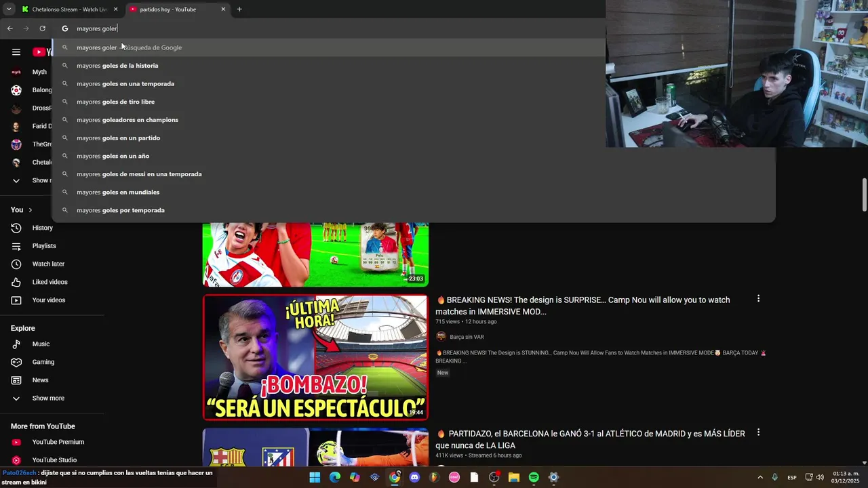Pick suggestion 'mayores goles en un año'

pyautogui.click(x=414, y=156)
